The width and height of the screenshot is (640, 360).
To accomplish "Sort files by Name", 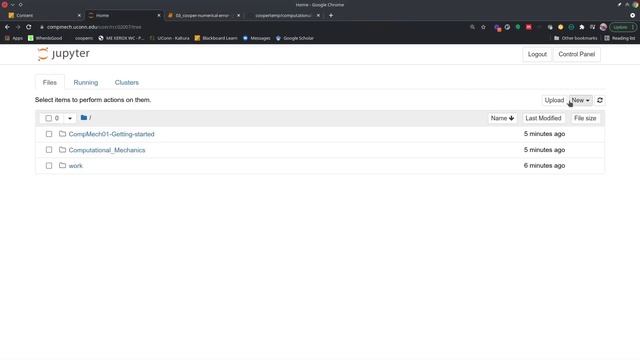I will coord(502,118).
